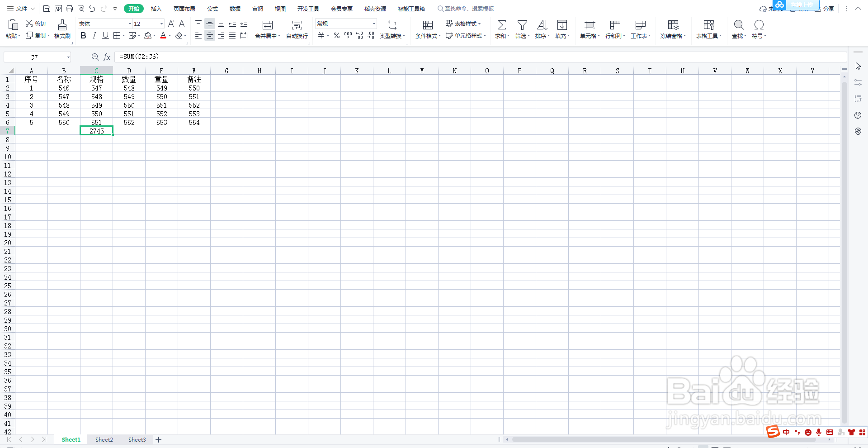Image resolution: width=868 pixels, height=448 pixels.
Task: Click the Sort (排序) icon
Action: click(542, 25)
